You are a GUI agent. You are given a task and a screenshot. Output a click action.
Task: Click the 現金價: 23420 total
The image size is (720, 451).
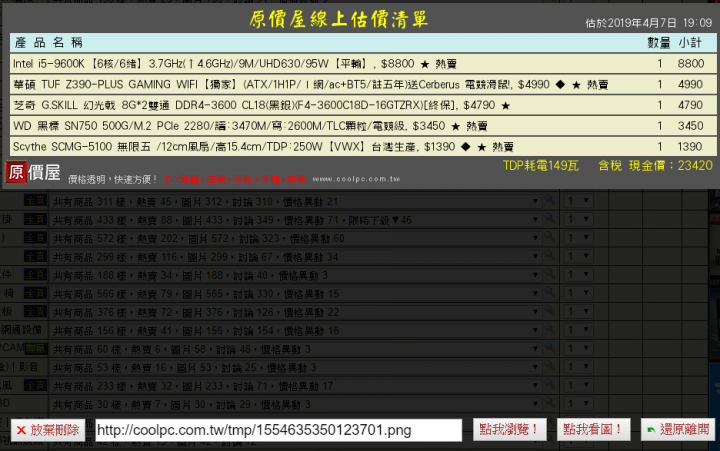(670, 166)
